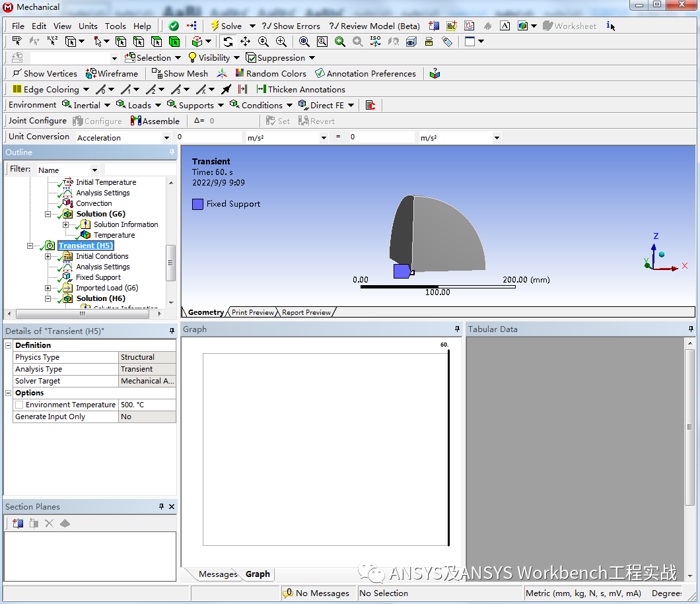Viewport: 700px width, 604px height.
Task: Click the Commands icon after Direct FE
Action: coord(370,105)
